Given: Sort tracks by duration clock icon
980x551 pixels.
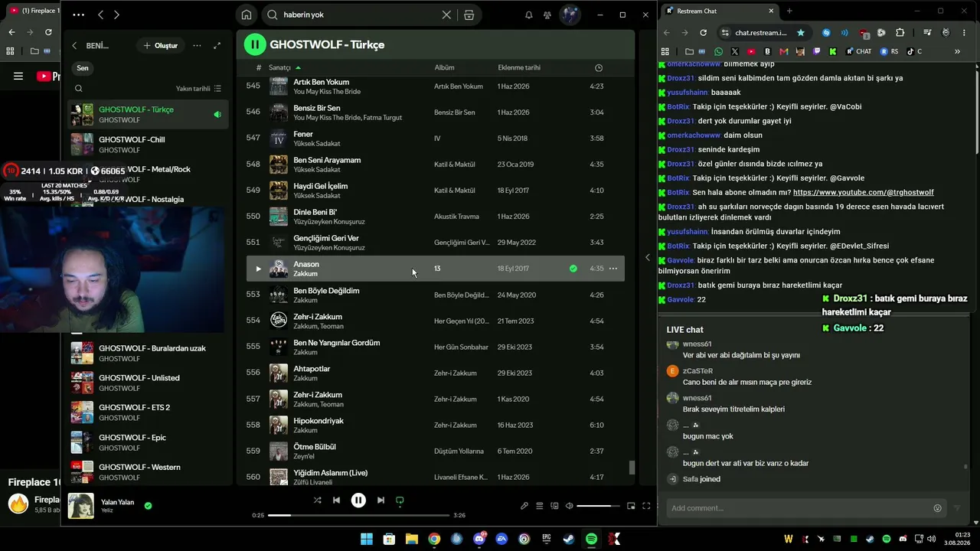Looking at the screenshot, I should pyautogui.click(x=599, y=68).
